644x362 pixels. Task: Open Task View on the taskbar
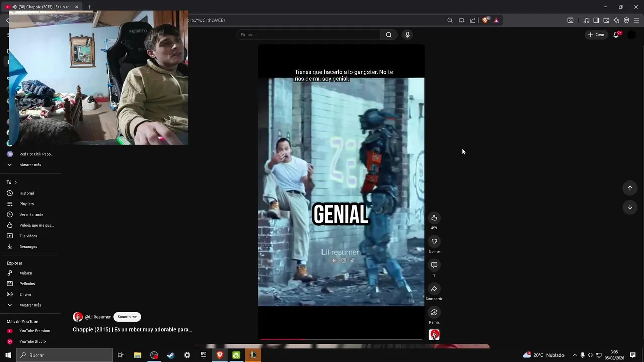click(121, 355)
